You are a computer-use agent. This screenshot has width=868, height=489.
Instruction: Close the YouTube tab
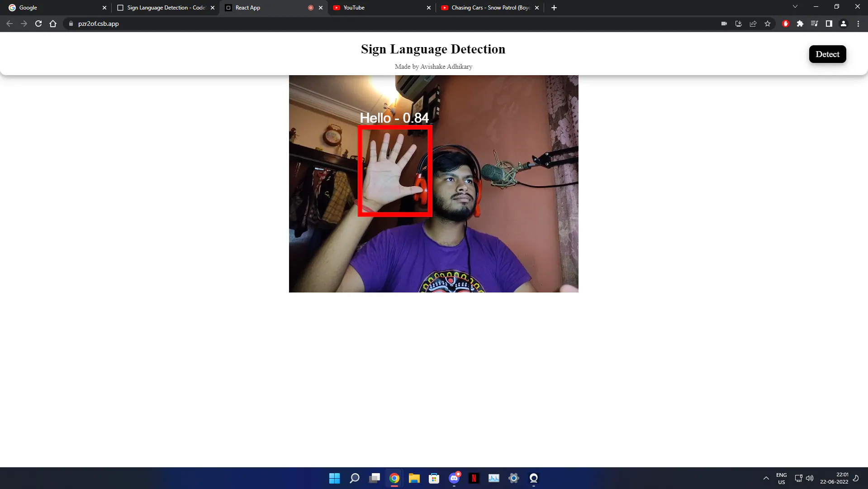(x=429, y=8)
